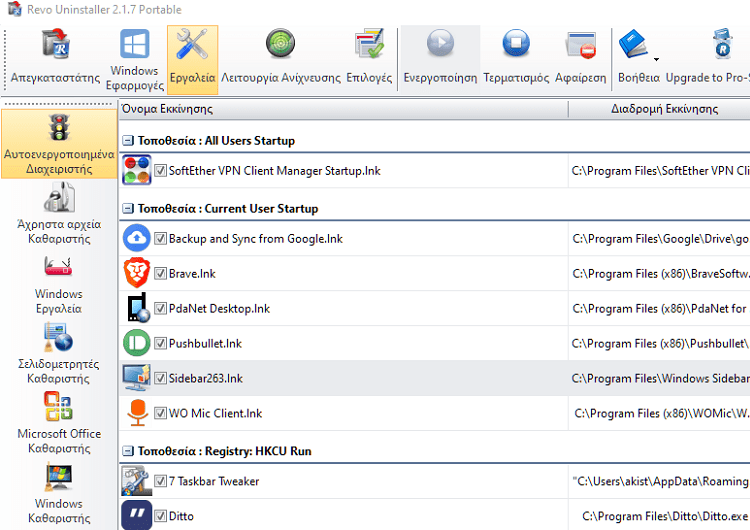Open Βοήθεια help book icon
The width and height of the screenshot is (750, 530).
(x=633, y=44)
